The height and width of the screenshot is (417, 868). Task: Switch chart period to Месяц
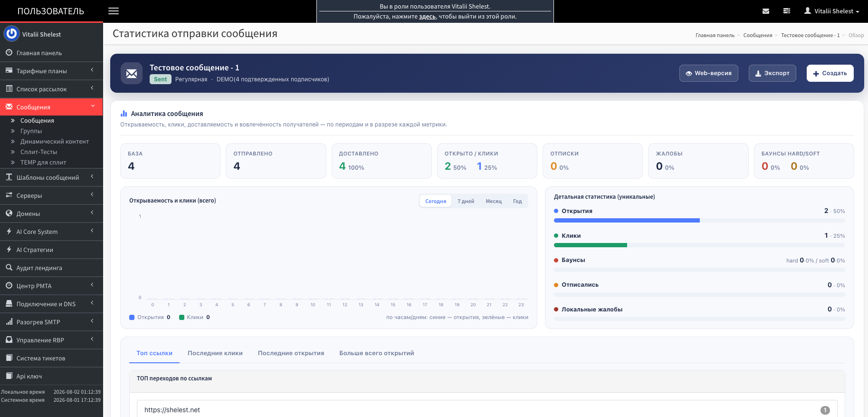pos(494,201)
